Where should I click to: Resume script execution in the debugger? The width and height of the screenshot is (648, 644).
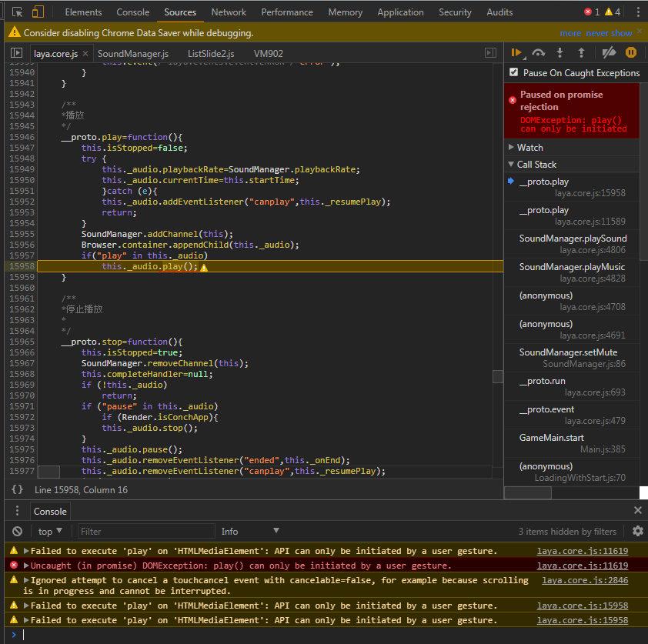click(516, 53)
